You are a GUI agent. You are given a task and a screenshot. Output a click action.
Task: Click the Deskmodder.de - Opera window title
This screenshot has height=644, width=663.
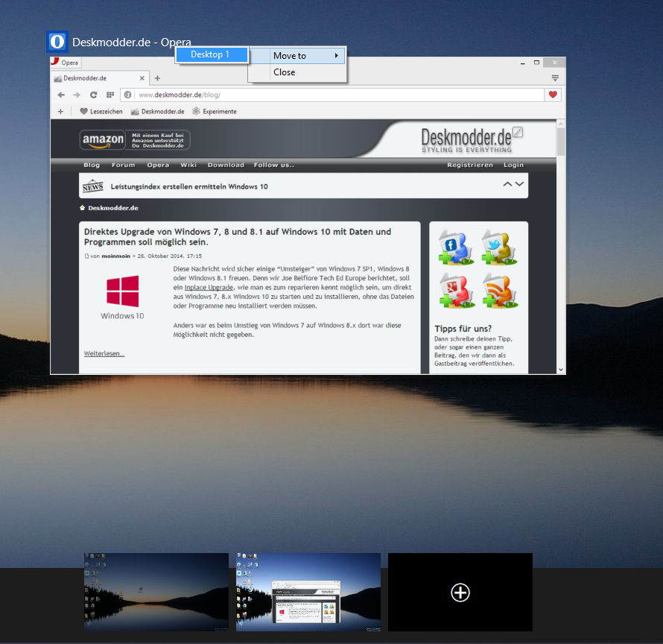click(x=132, y=42)
